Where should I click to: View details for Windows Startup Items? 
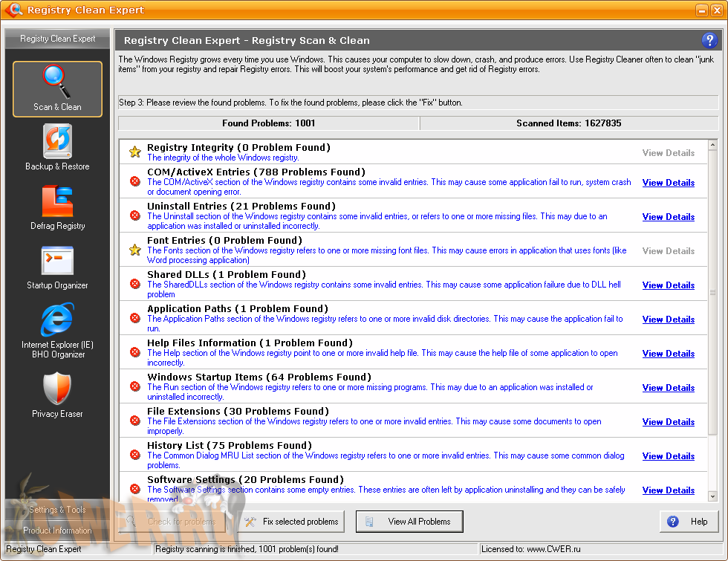pos(668,388)
